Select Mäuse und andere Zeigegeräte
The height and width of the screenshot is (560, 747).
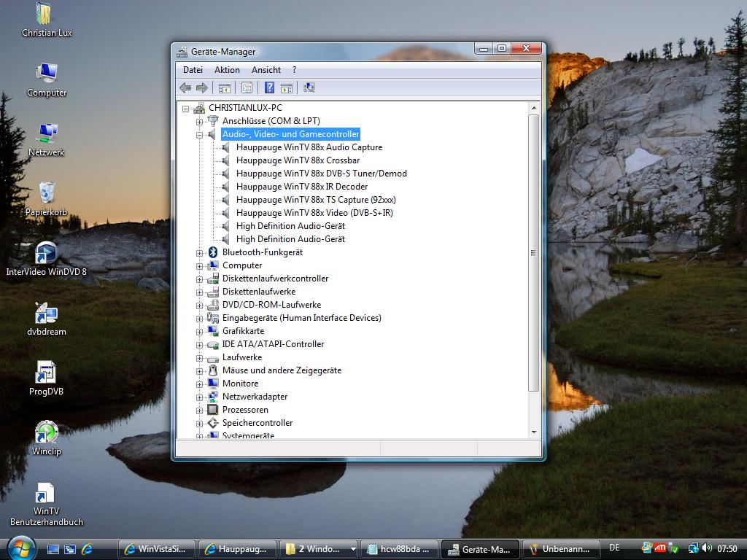(282, 370)
